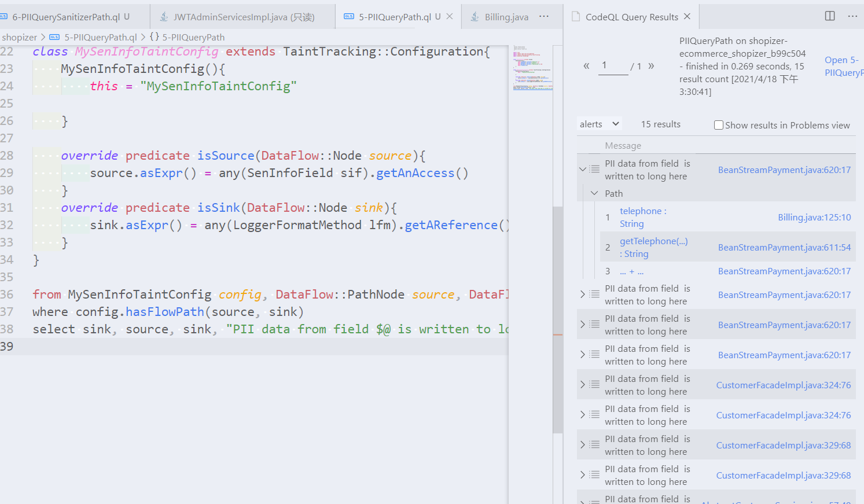Image resolution: width=864 pixels, height=504 pixels.
Task: Click the path list icon of first alert
Action: (594, 170)
